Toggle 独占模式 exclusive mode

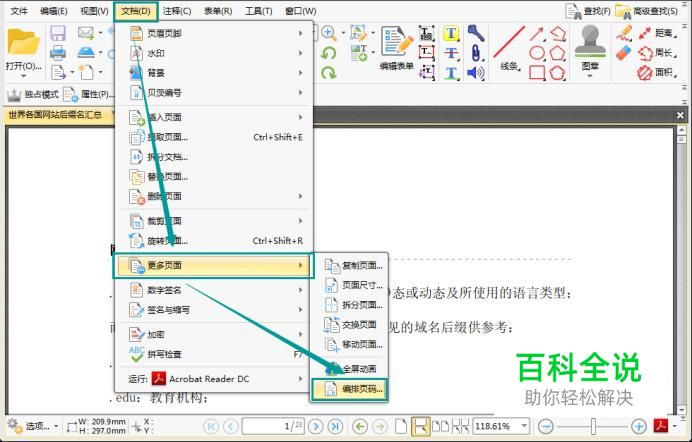click(33, 94)
